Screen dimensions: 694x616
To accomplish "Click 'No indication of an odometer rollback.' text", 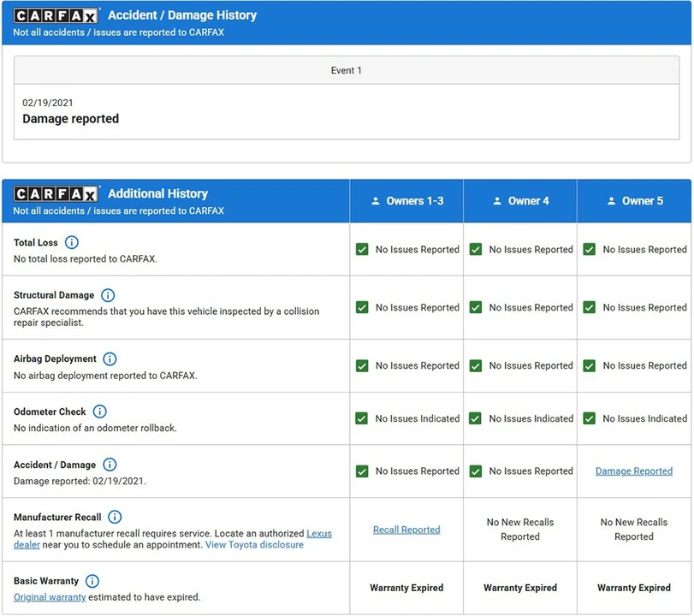I will pos(95,428).
